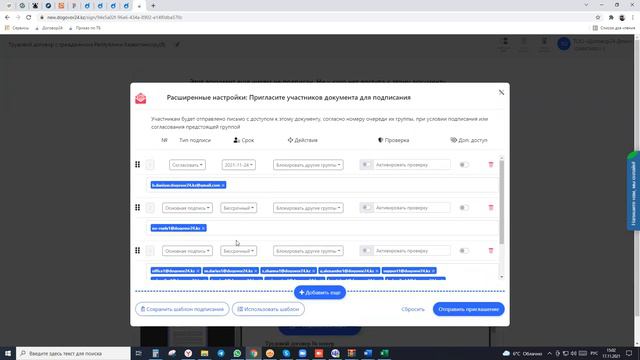Remove the gmail.com email tag in first group
Image resolution: width=640 pixels, height=360 pixels.
click(223, 185)
